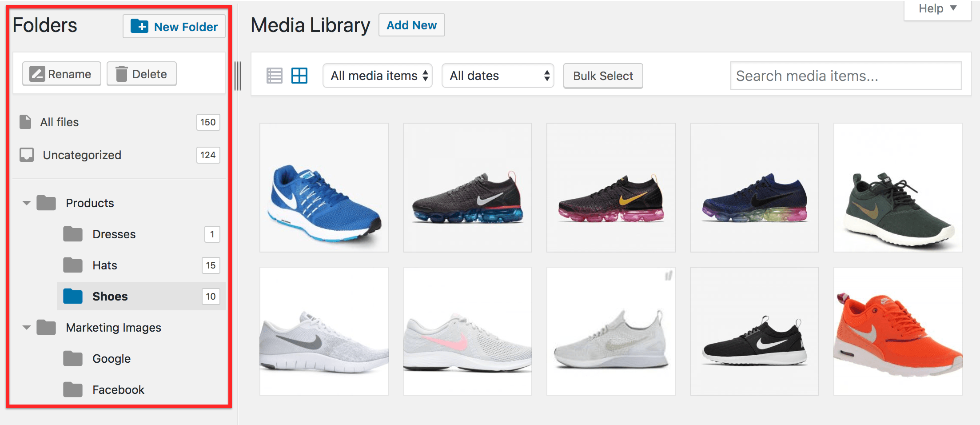Click the Shoes blue folder icon
Screen dimensions: 980x425
[x=73, y=296]
